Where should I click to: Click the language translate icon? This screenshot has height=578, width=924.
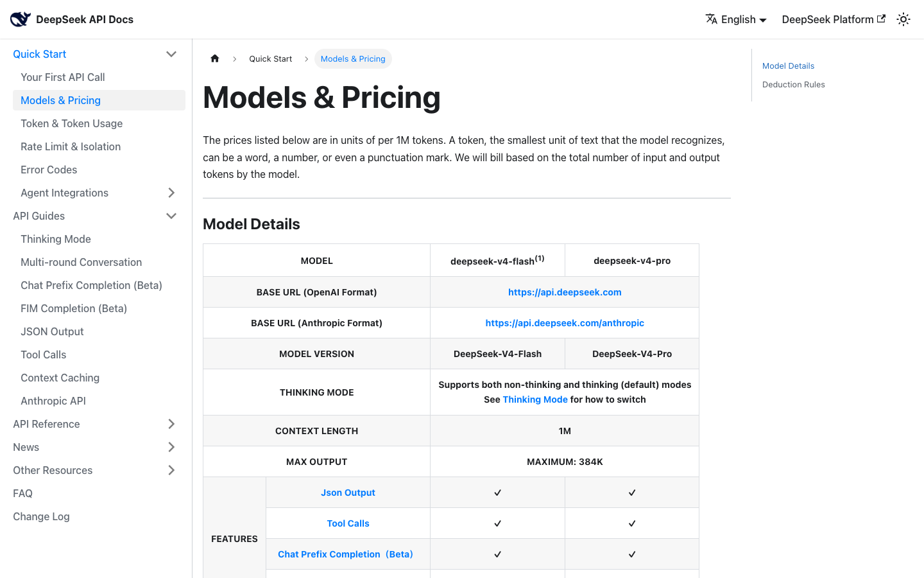point(711,19)
